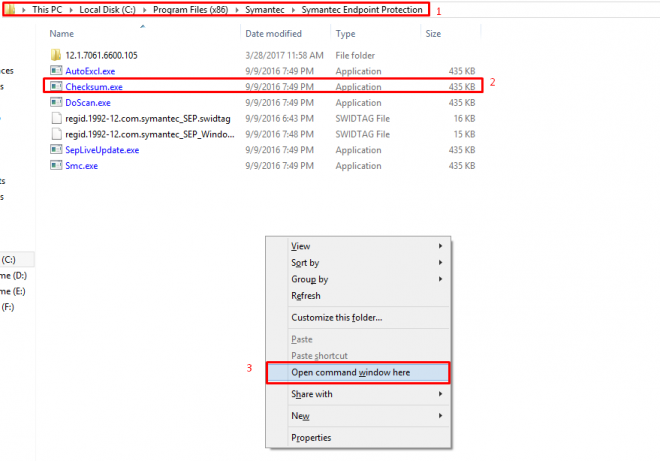The width and height of the screenshot is (660, 461).
Task: Select the Smc.exe file name
Action: tap(81, 166)
